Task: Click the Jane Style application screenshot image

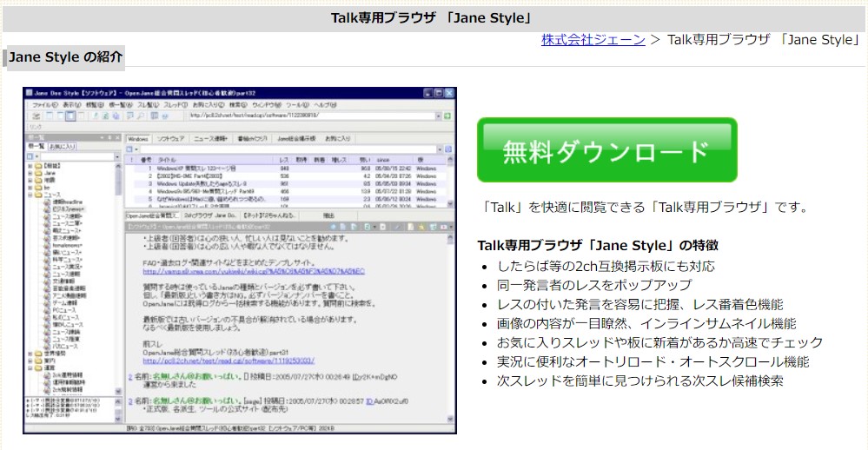Action: tap(240, 260)
